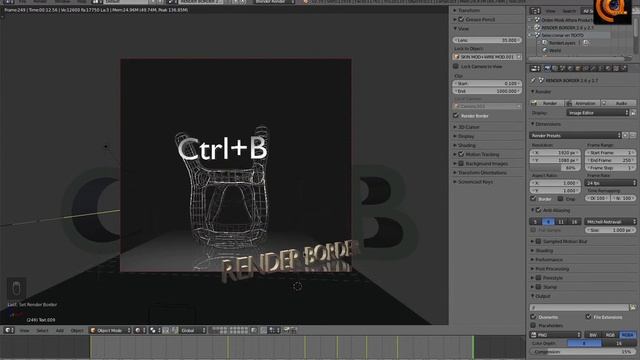Open the Select menu in 3D header
This screenshot has height=360, width=640.
pyautogui.click(x=42, y=330)
